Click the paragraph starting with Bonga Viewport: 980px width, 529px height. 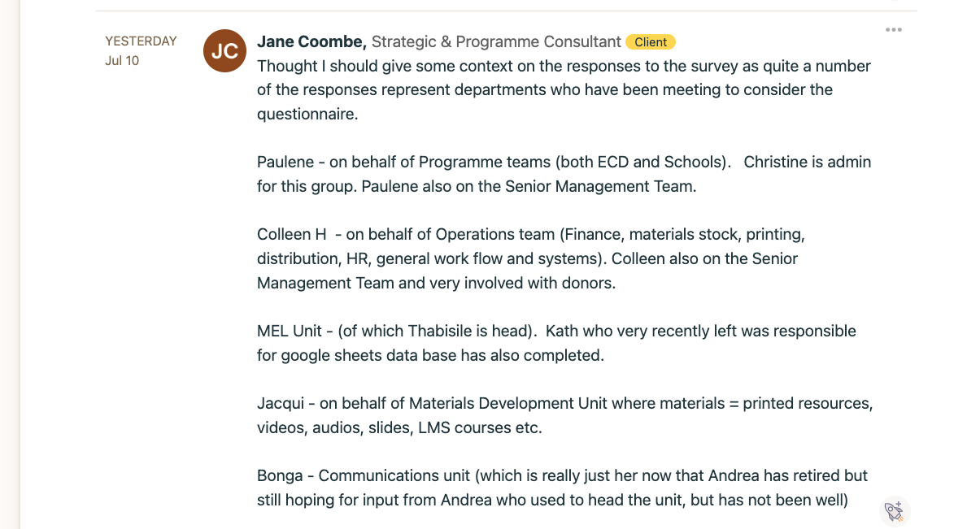[x=562, y=488]
